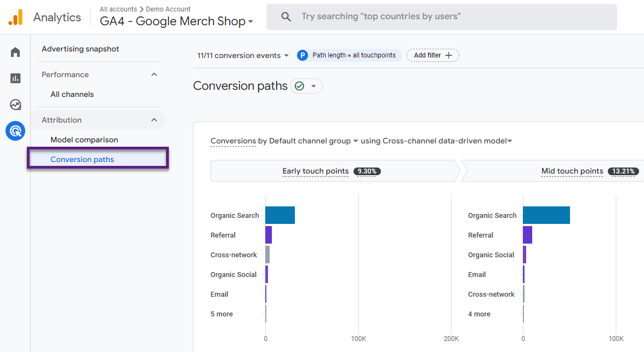Open the All channels report
The height and width of the screenshot is (352, 644).
72,94
